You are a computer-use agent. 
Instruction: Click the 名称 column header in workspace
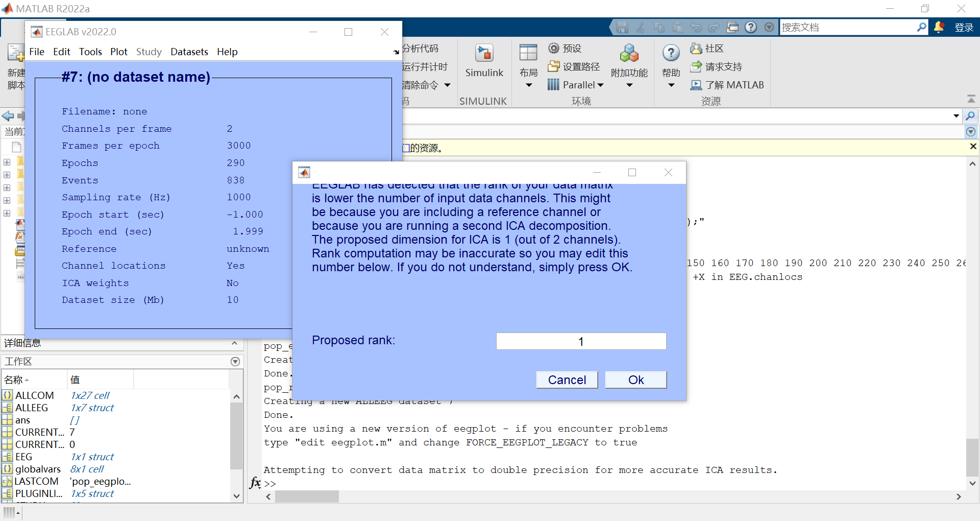pos(34,380)
